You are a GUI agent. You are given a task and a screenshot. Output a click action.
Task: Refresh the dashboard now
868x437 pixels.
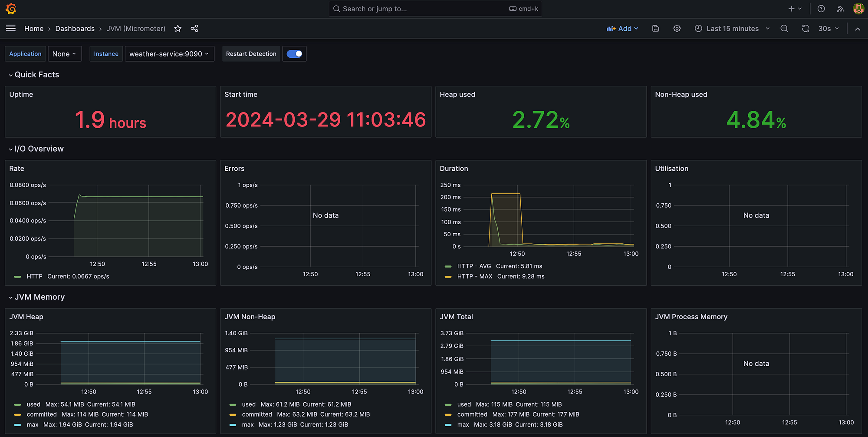pos(806,29)
